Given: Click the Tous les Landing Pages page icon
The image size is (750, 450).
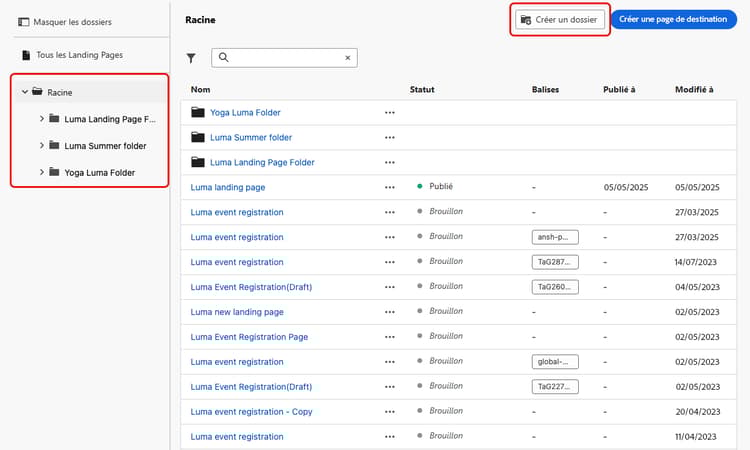Looking at the screenshot, I should 25,55.
